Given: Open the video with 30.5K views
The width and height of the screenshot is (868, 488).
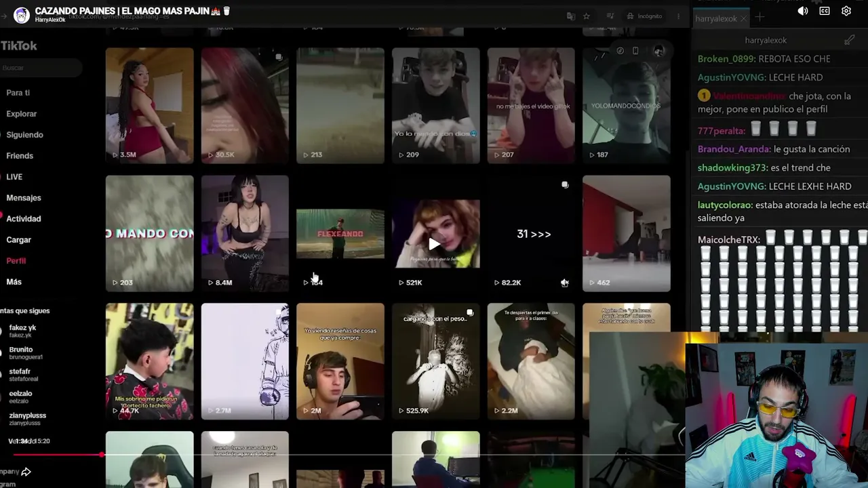Looking at the screenshot, I should click(245, 106).
